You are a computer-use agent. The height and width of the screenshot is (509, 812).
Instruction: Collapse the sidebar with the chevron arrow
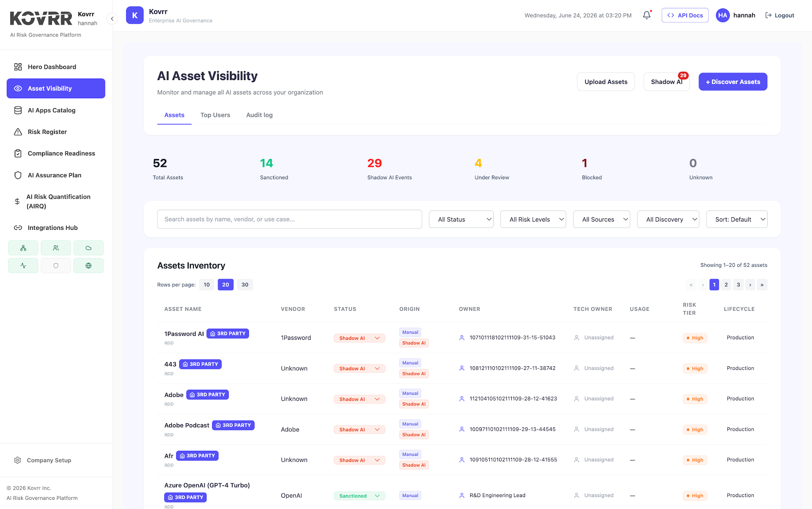click(112, 19)
